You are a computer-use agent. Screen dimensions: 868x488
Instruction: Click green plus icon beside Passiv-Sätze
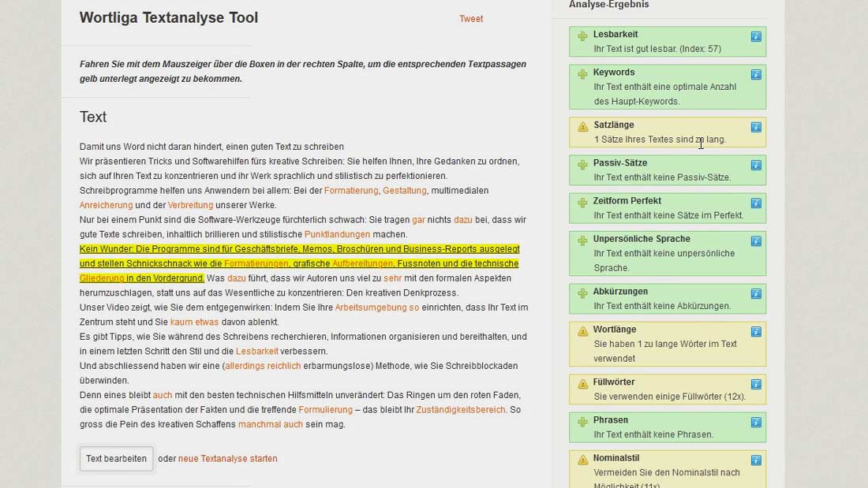click(582, 165)
